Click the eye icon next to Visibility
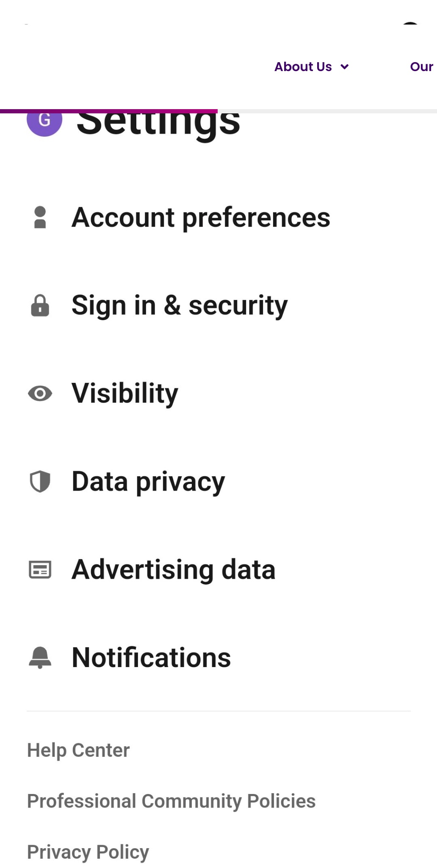Screen dimensions: 437x868 pyautogui.click(x=40, y=393)
